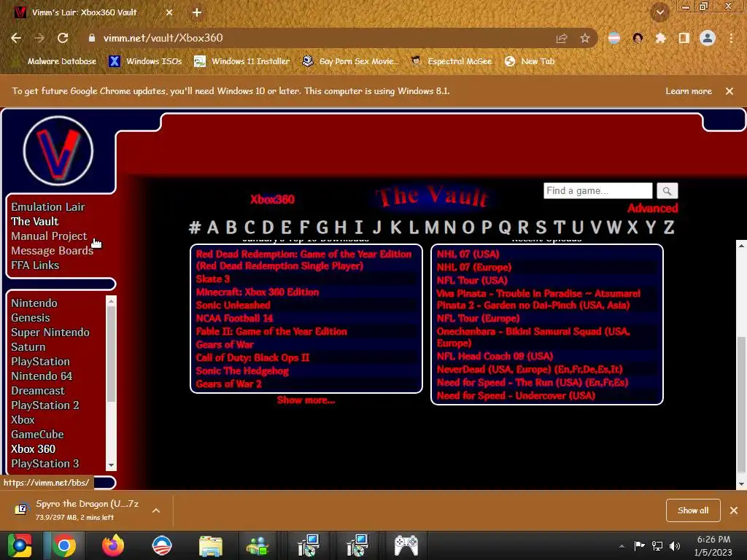Select Nintendo 64 in console list
Image resolution: width=747 pixels, height=560 pixels.
[42, 376]
